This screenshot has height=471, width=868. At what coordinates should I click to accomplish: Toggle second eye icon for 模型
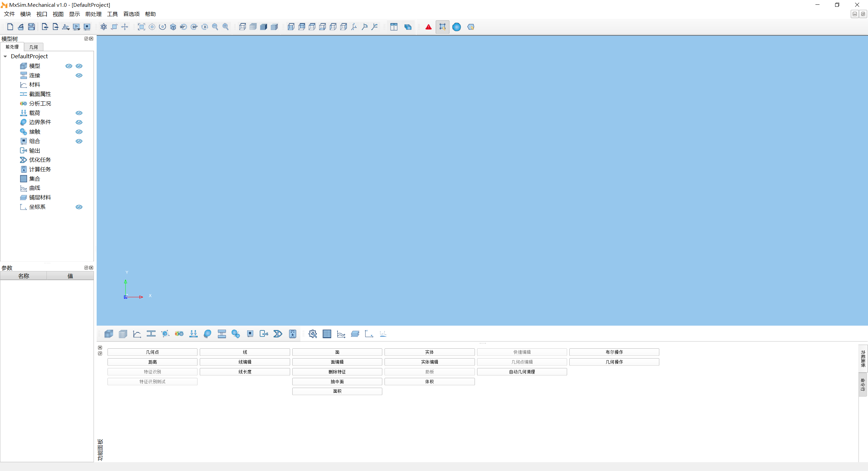(x=79, y=66)
